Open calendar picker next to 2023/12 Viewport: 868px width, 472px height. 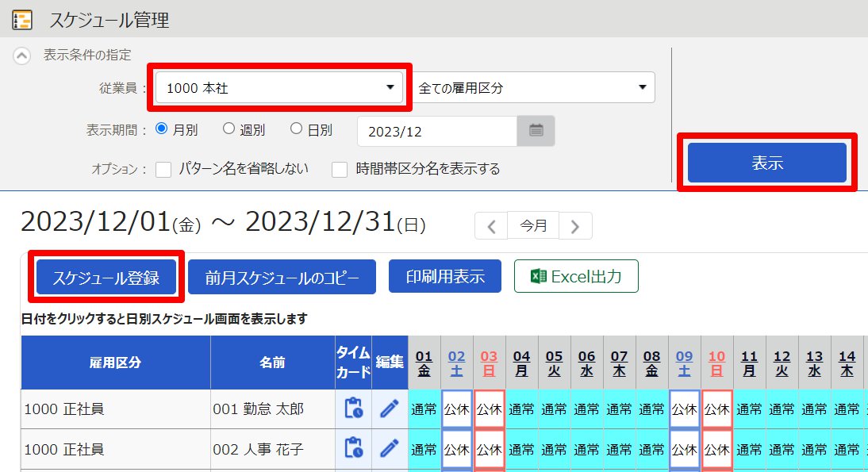click(x=536, y=131)
